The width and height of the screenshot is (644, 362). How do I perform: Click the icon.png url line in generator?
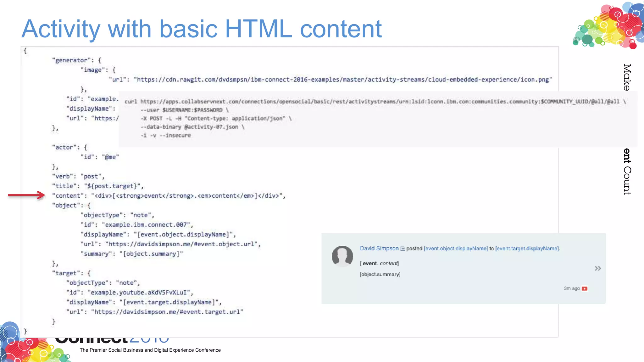click(330, 80)
